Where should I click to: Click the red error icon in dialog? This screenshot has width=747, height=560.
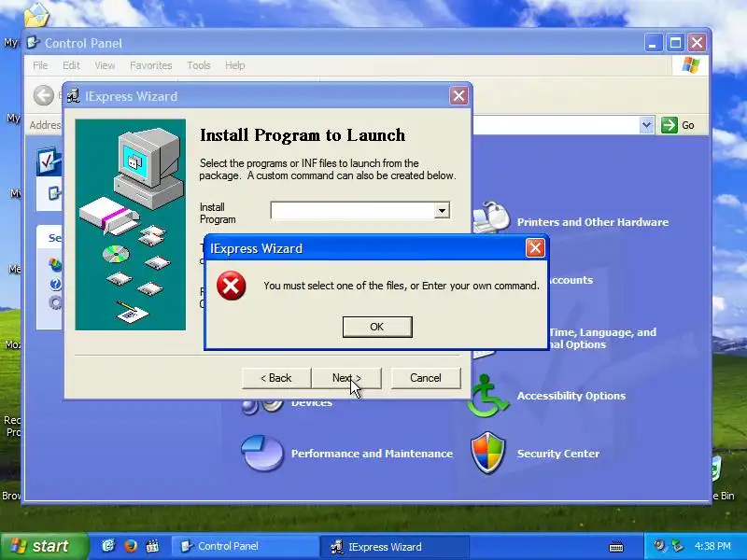tap(231, 286)
